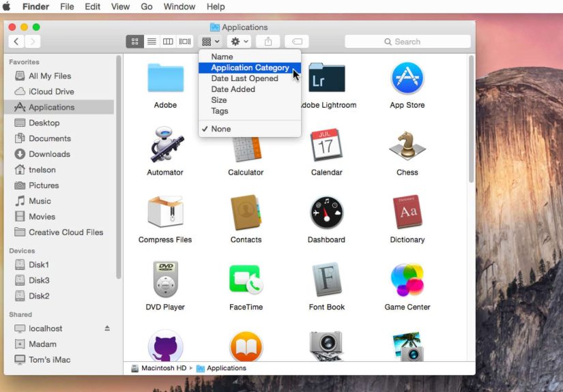Click Macintosh HD in path bar
Viewport: 563px width, 392px height.
click(x=159, y=368)
